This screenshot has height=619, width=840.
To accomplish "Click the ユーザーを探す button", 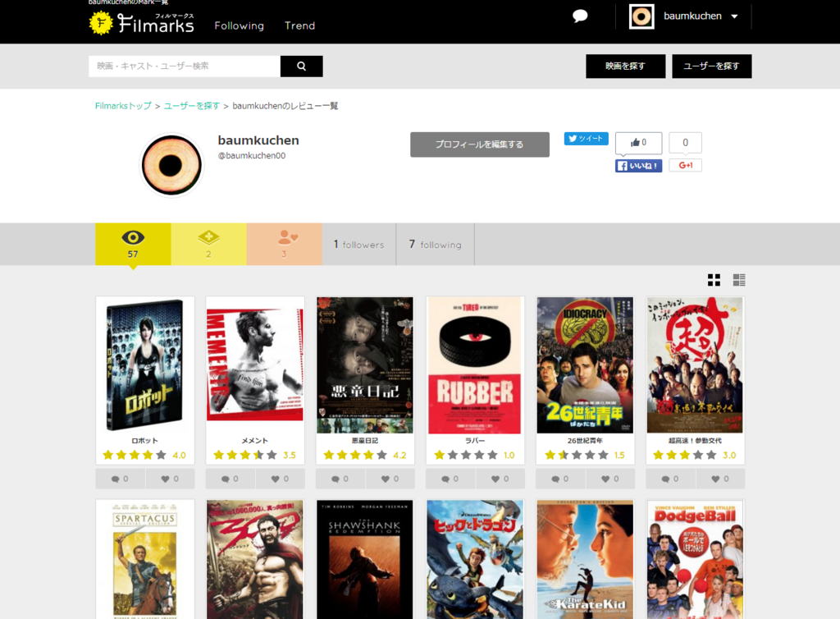I will pyautogui.click(x=711, y=66).
